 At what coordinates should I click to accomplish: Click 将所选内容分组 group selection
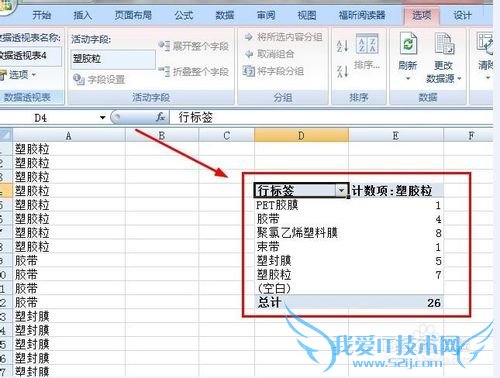tap(283, 37)
